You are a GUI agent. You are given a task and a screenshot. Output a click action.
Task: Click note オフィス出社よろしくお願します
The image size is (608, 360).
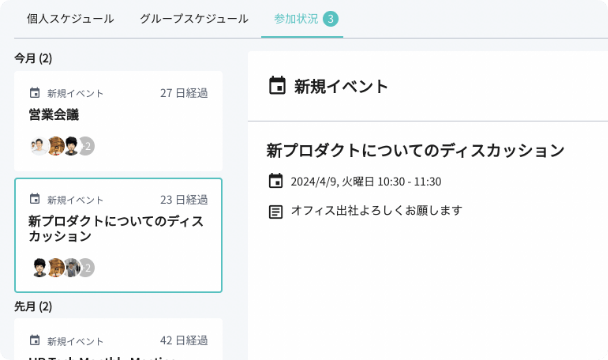(x=376, y=211)
